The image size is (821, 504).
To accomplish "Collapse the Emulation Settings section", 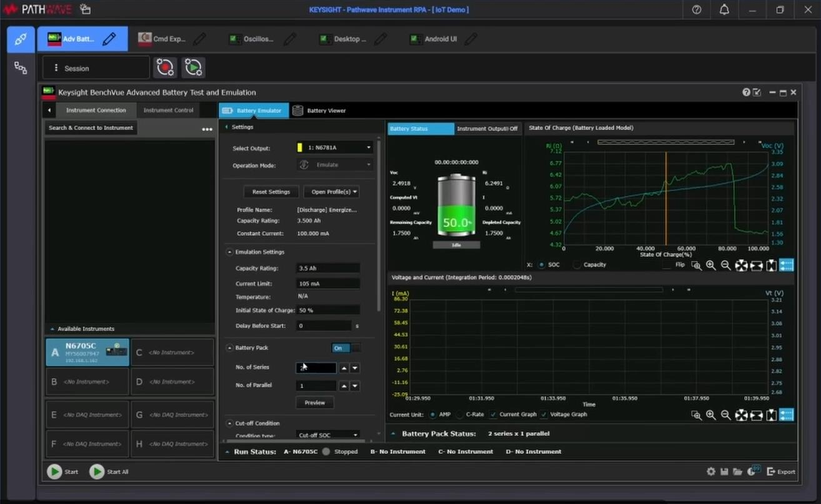I will tap(229, 252).
